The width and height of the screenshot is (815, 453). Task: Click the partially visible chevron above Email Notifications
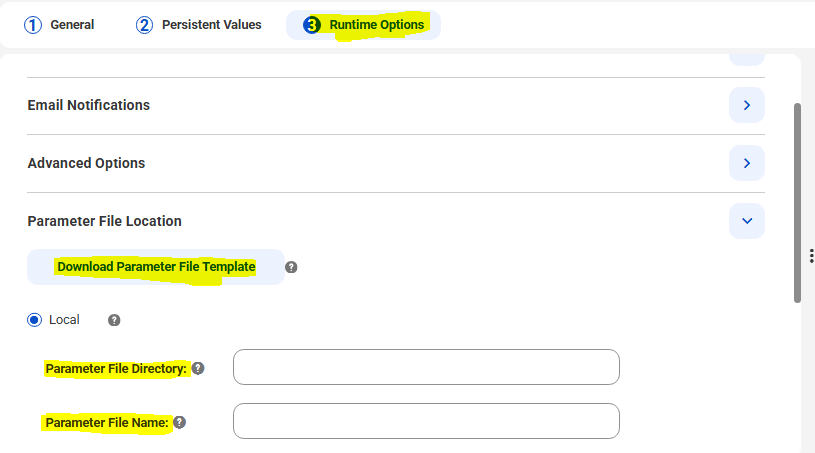point(747,60)
